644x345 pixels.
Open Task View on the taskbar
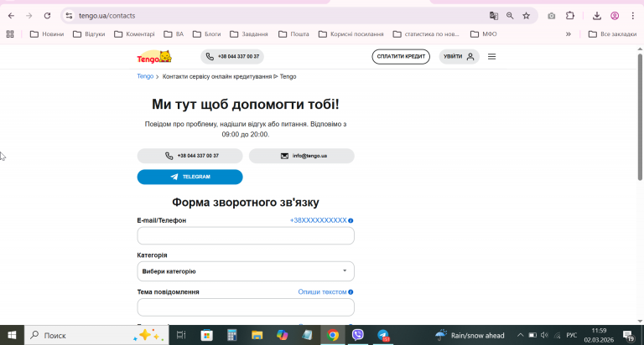[181, 335]
